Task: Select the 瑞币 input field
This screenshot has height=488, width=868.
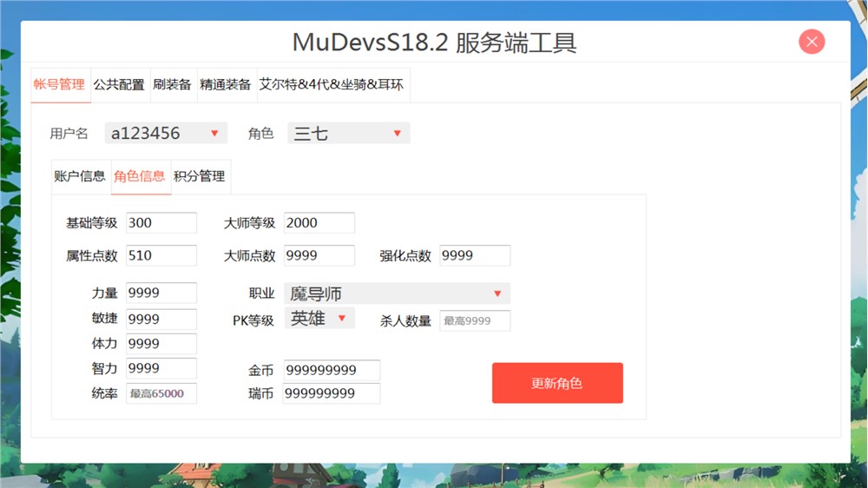Action: tap(332, 393)
